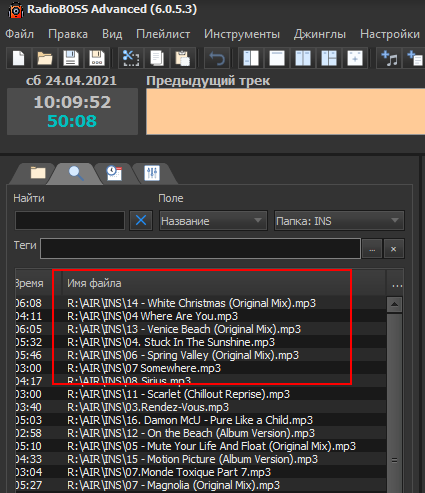Viewport: 425px width, 493px height.
Task: Open a playlist with the folder icon
Action: coord(45,58)
